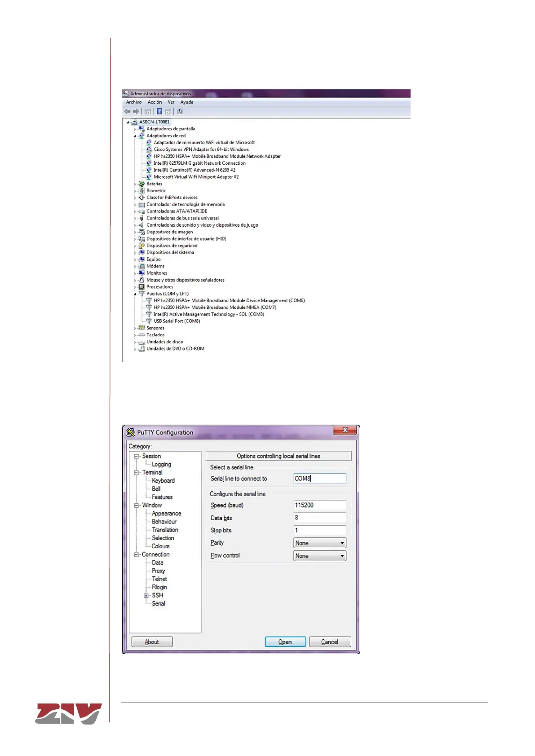Expand the SSH category in PuTTY
The height and width of the screenshot is (756, 535).
point(146,595)
